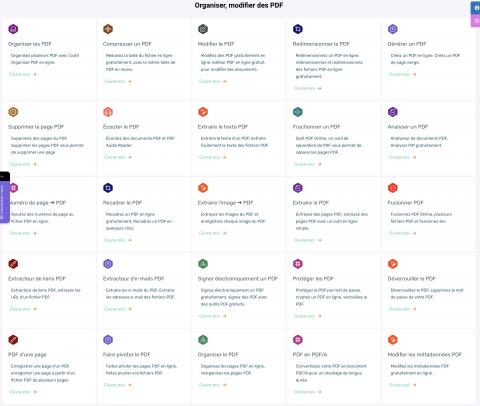This screenshot has height=406, width=480.
Task: Click the Déverrouiller le PDF icon
Action: point(393,264)
